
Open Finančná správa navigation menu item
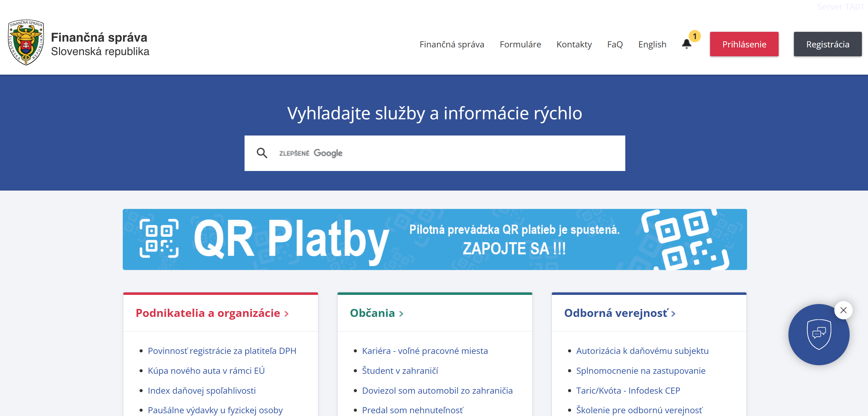451,44
